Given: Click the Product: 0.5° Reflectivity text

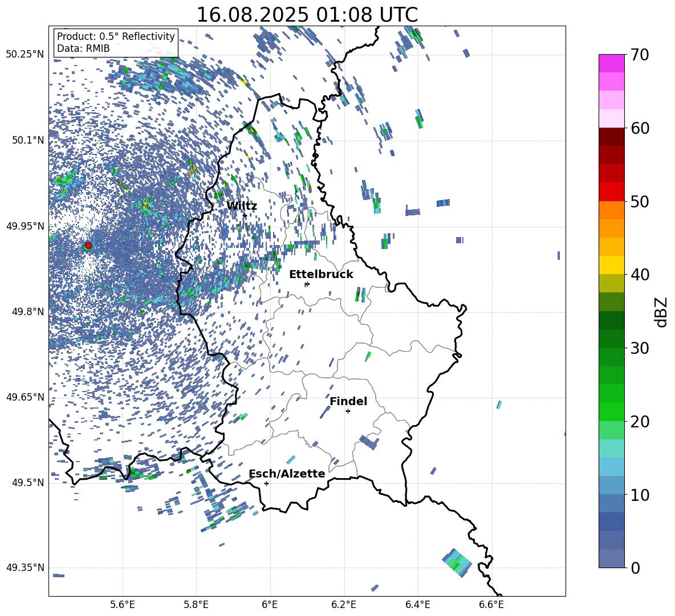Looking at the screenshot, I should coord(116,36).
